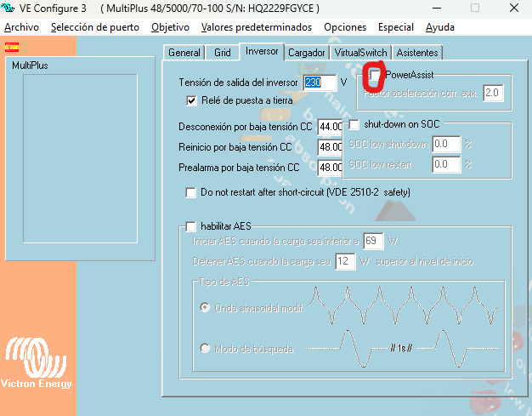Click the Victron Energy logo
Viewport: 532px width, 416px height.
[x=37, y=362]
